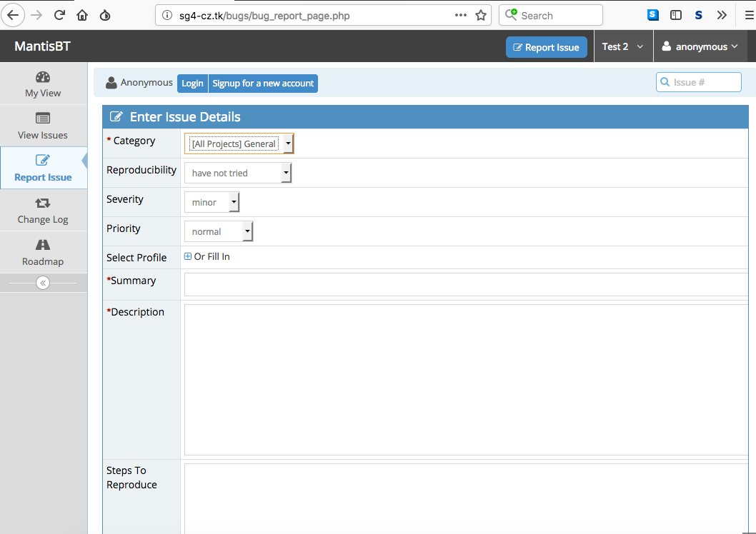The image size is (756, 534).
Task: Open the Severity dropdown
Action: [212, 202]
